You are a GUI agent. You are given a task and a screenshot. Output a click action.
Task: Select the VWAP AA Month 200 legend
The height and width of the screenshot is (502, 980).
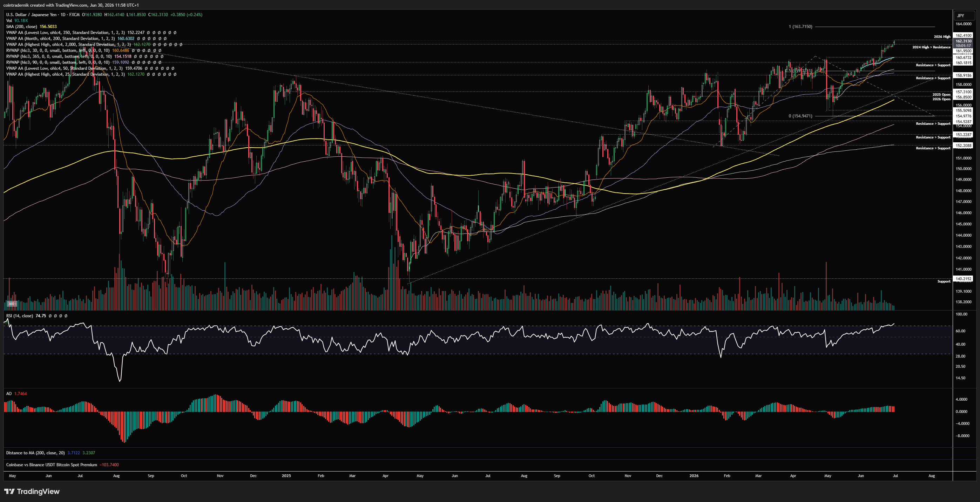[x=86, y=39]
